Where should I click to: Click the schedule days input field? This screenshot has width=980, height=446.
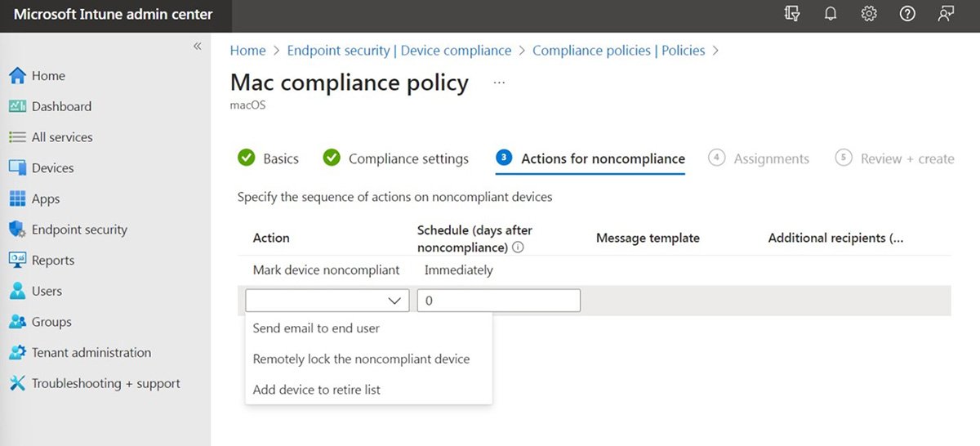(498, 301)
